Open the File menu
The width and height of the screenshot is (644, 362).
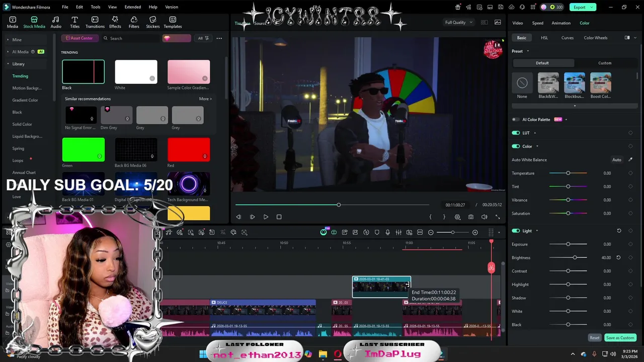click(65, 7)
